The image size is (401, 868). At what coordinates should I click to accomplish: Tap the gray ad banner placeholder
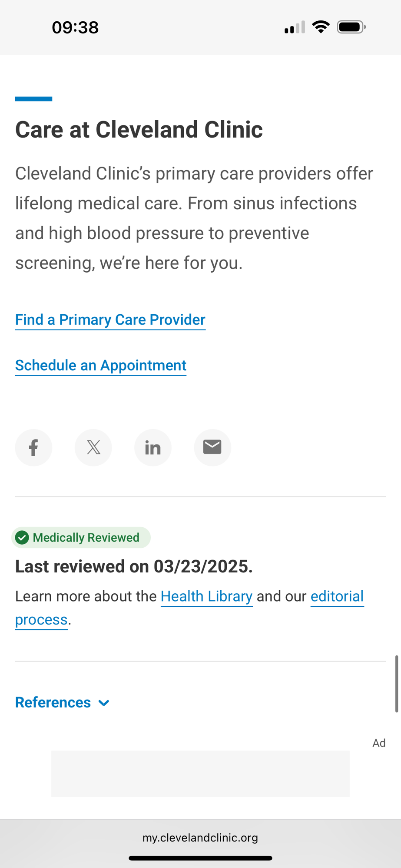tap(200, 774)
